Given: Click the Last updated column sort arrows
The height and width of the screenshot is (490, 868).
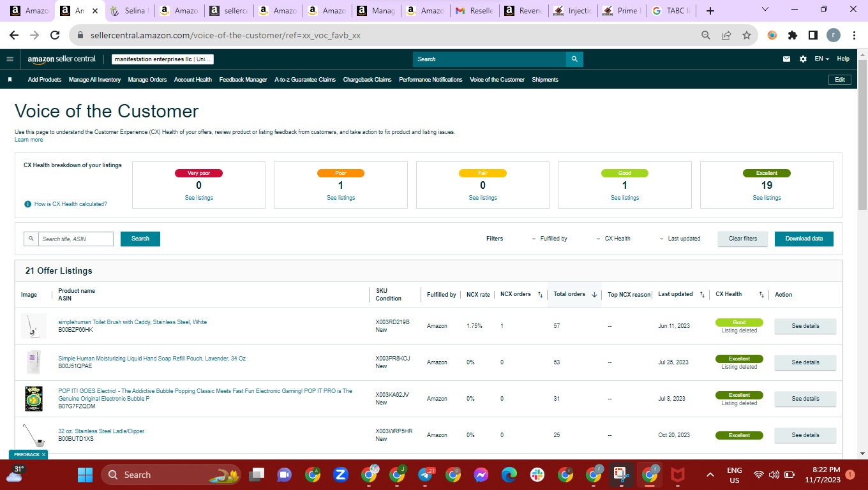Looking at the screenshot, I should (x=702, y=295).
